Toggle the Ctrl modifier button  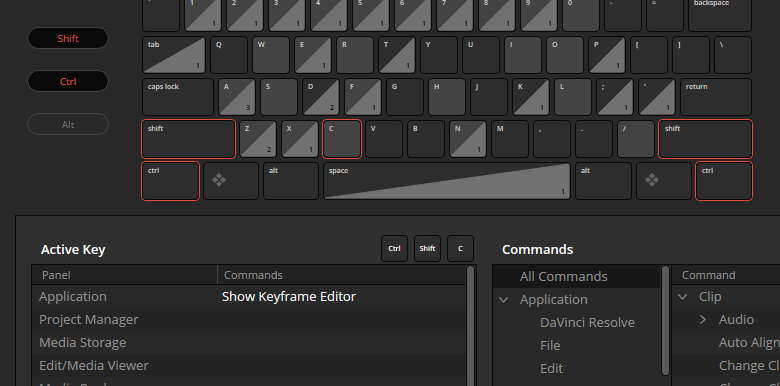(x=68, y=82)
